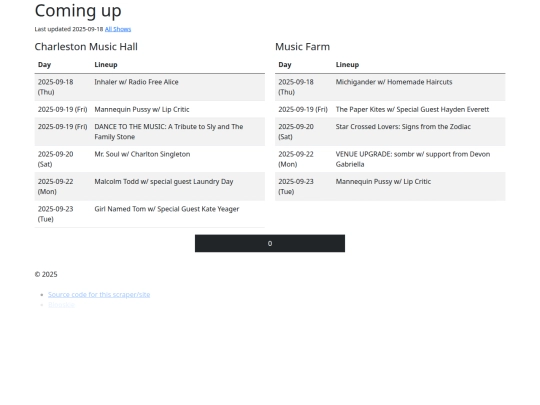Click the Coming up page title
540x405 pixels.
point(78,11)
